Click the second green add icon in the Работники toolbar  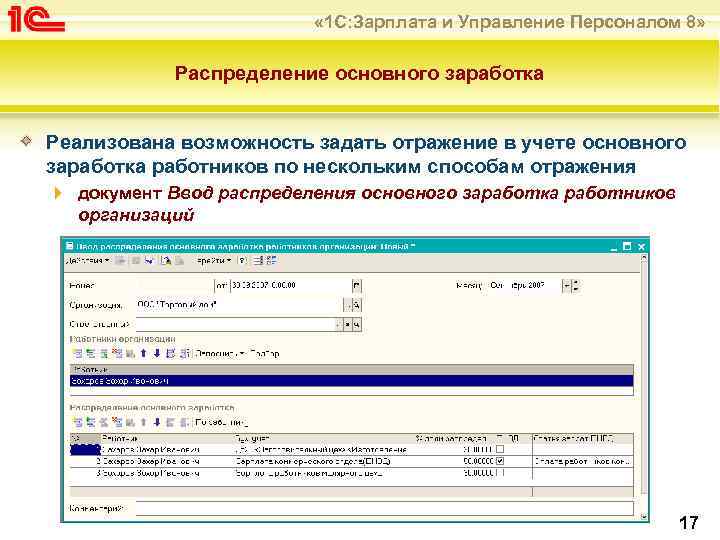pyautogui.click(x=90, y=354)
